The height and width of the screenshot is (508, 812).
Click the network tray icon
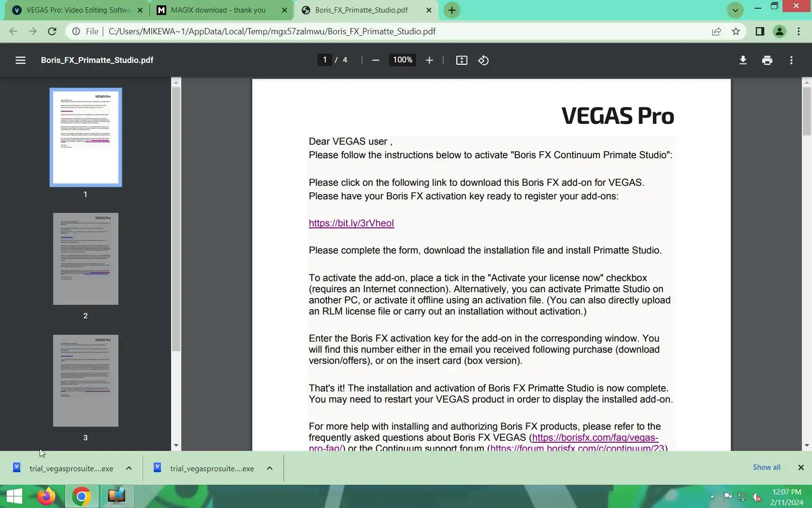742,497
